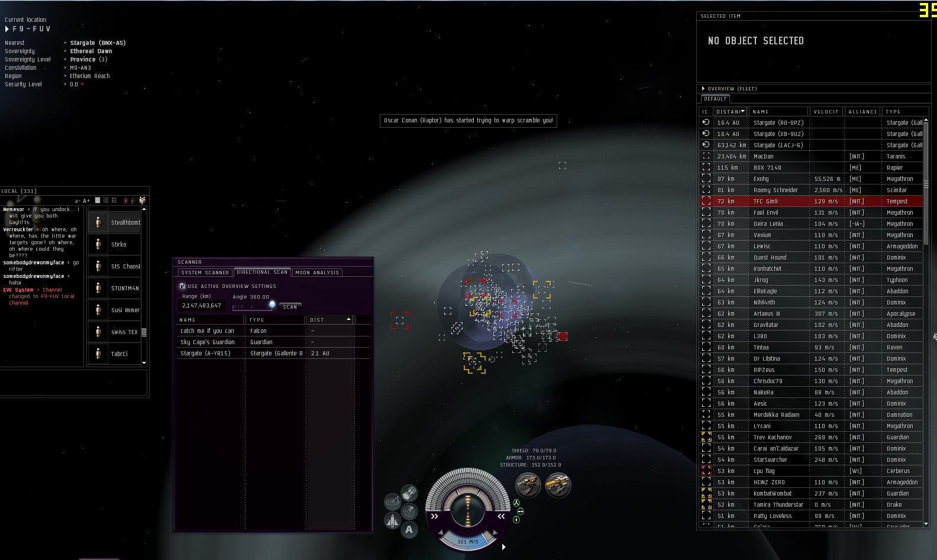Select the Default overview tab
Screen dimensions: 937x560
click(715, 99)
